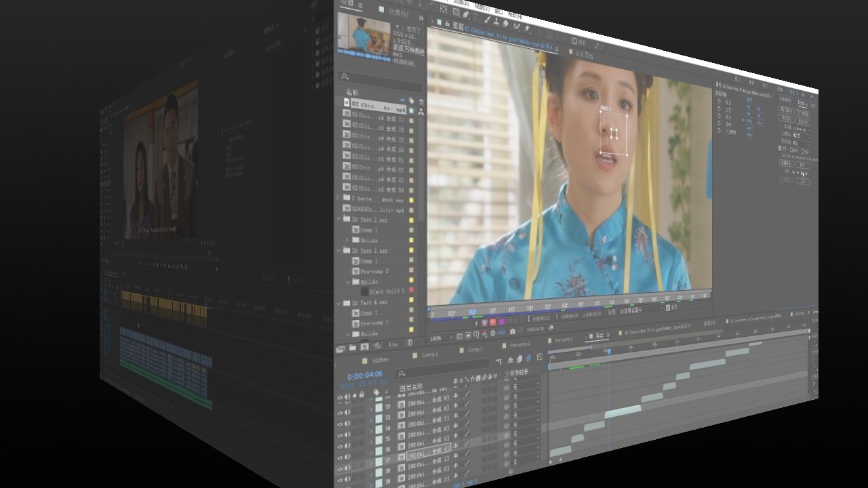Click the 8 bpc color depth button
The image size is (868, 488).
tap(393, 344)
